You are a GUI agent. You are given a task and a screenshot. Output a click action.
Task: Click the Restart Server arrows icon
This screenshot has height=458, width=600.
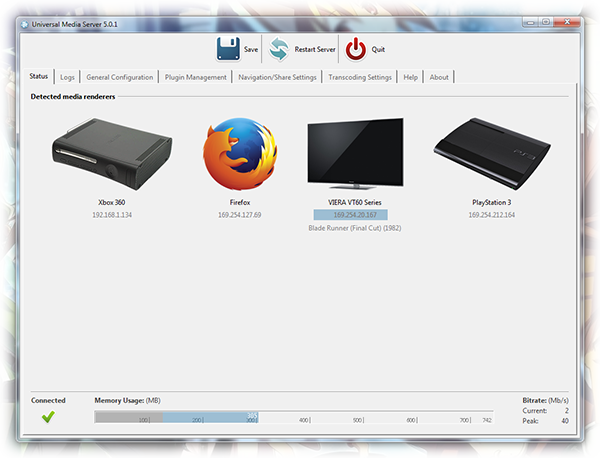(278, 49)
